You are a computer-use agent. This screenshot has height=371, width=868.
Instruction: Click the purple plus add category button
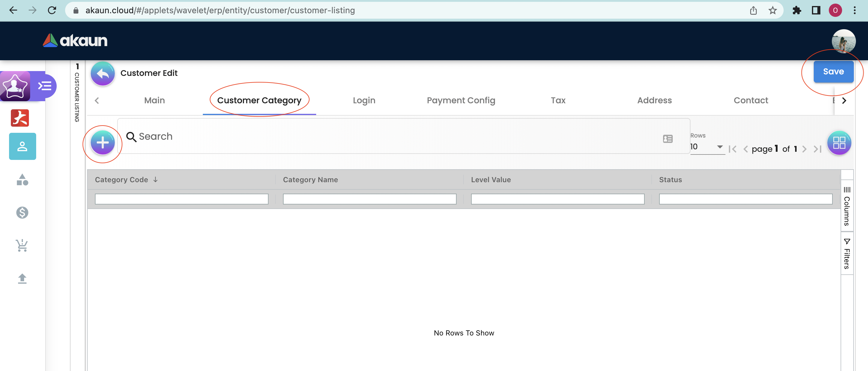[x=102, y=143]
